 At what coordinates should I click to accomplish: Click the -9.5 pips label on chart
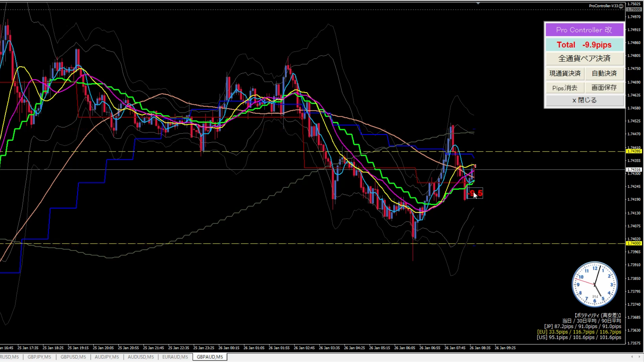(x=475, y=193)
